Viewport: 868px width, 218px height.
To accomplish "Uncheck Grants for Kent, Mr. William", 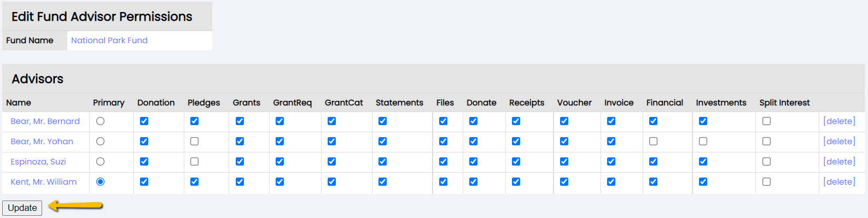I will (x=240, y=182).
